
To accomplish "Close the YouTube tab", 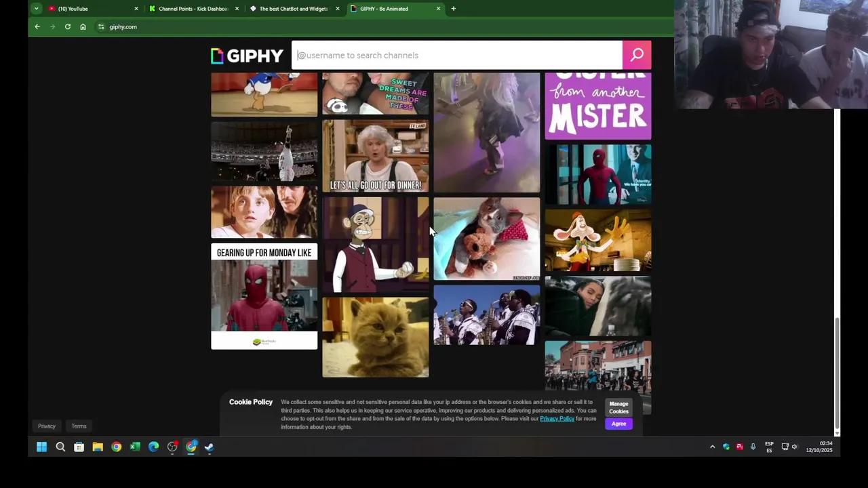I will tap(136, 9).
